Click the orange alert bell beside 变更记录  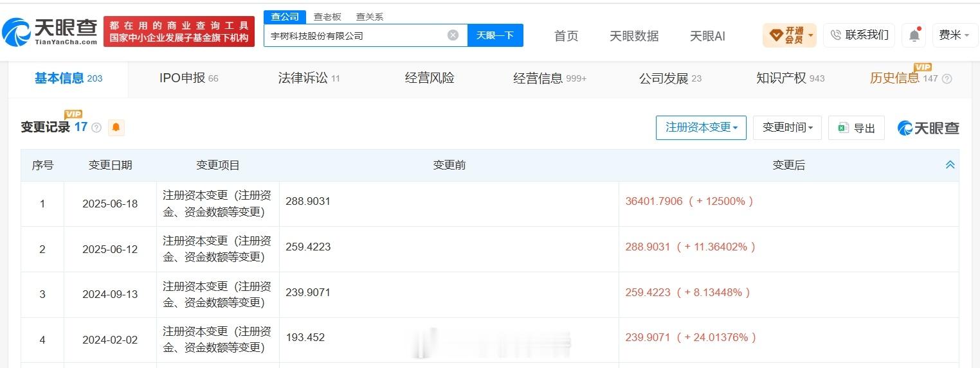coord(116,127)
